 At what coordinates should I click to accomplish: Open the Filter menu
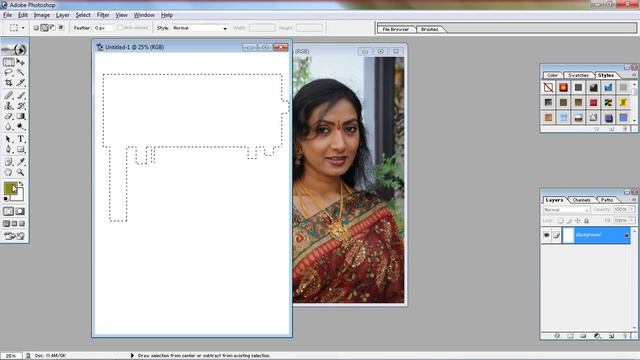[x=103, y=15]
